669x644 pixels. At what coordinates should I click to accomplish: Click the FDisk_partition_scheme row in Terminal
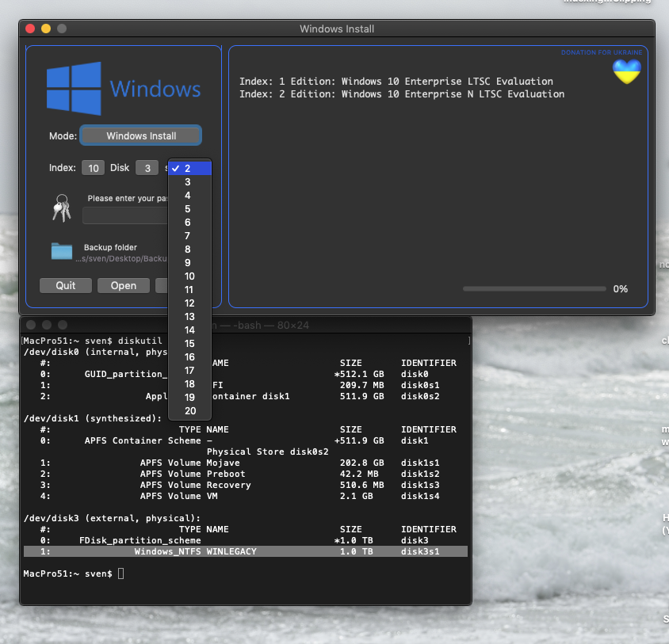[x=246, y=540]
